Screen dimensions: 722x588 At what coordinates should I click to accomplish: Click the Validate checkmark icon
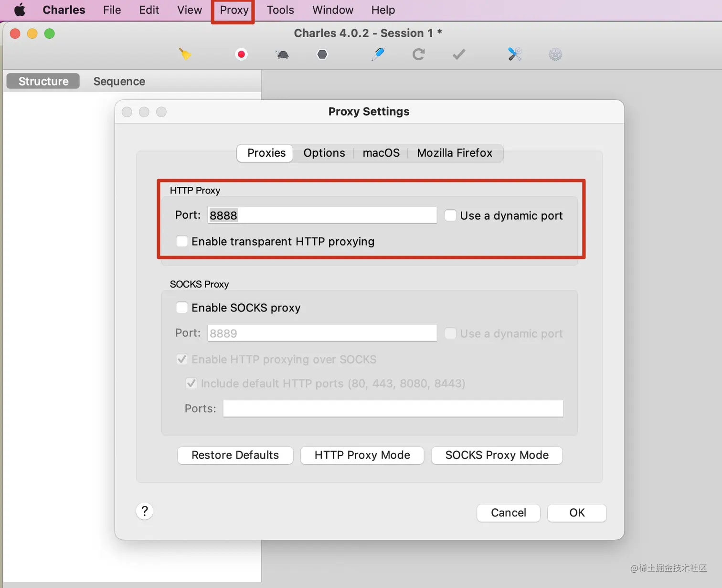tap(459, 54)
